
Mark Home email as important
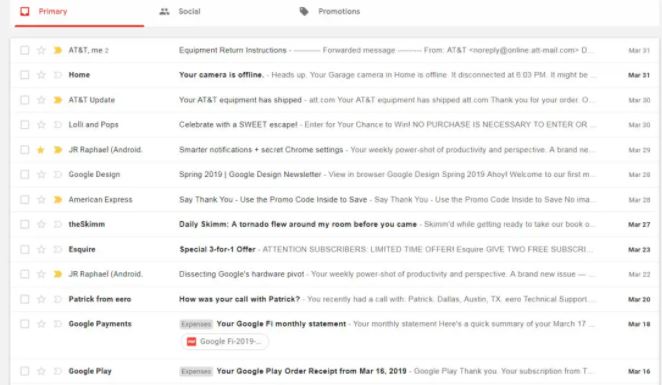(58, 75)
